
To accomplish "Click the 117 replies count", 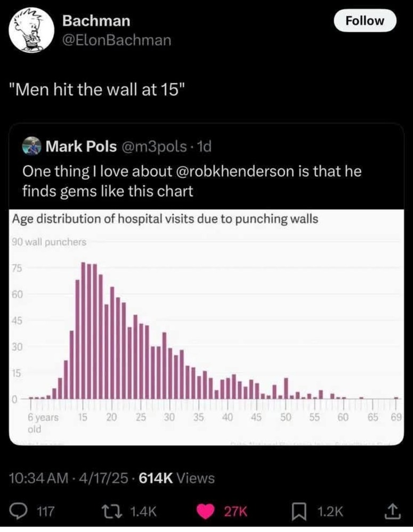I will (45, 511).
